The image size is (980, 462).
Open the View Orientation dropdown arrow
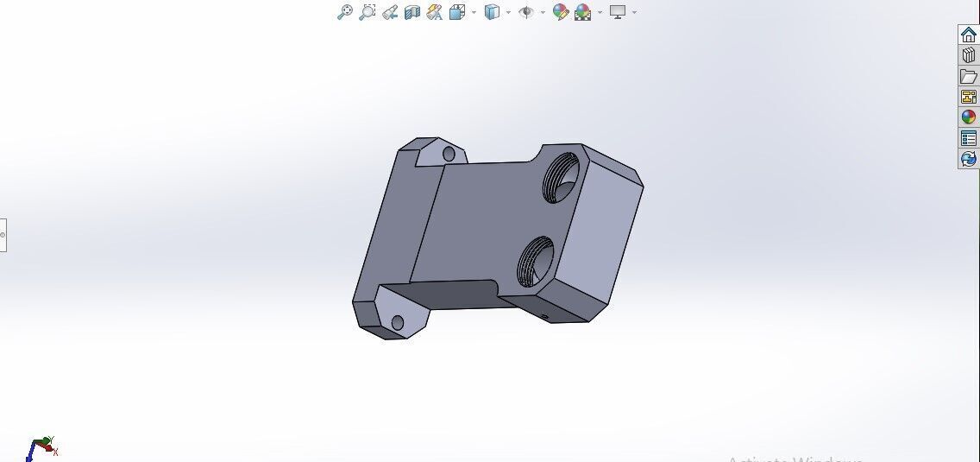click(474, 12)
